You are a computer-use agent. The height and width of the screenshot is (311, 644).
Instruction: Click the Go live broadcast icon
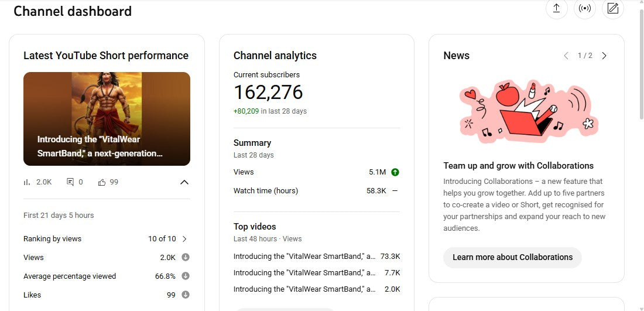click(x=584, y=8)
